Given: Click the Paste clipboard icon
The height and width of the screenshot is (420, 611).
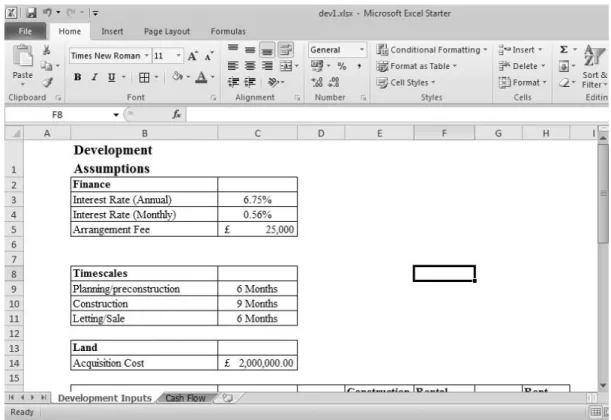Looking at the screenshot, I should coord(23,56).
